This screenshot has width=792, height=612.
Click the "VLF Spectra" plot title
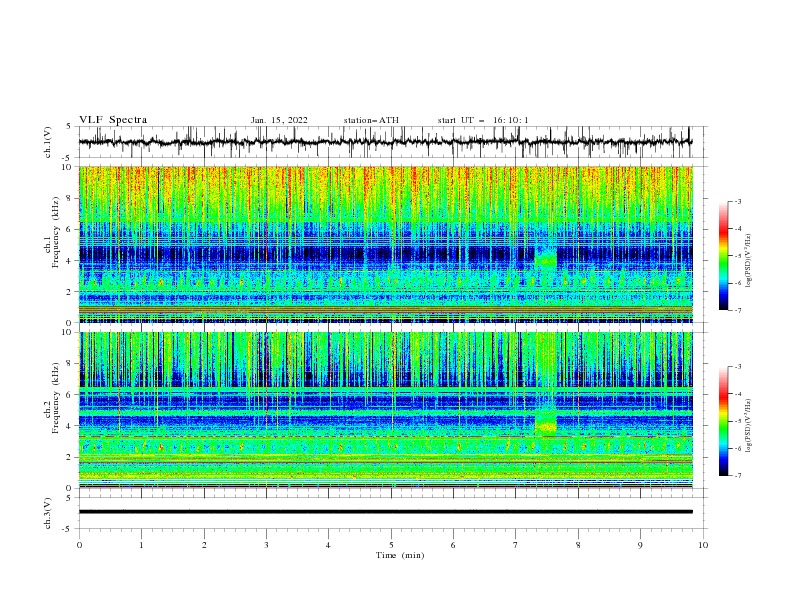point(113,120)
